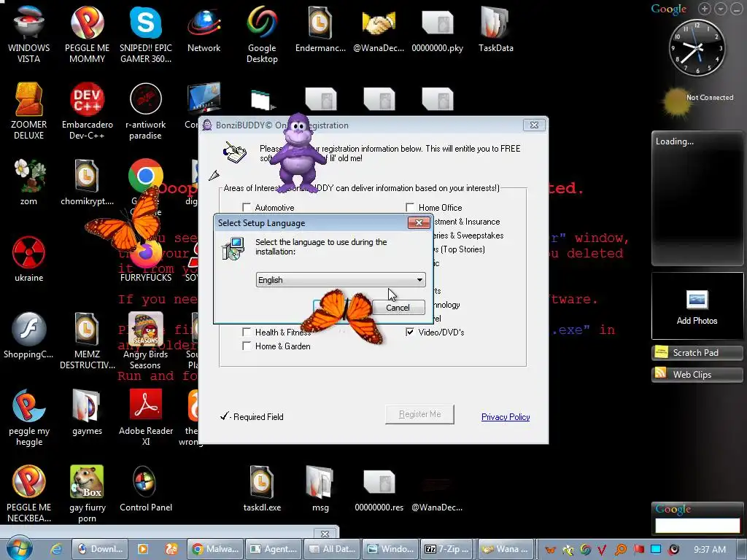Screen dimensions: 747x560
Task: Open the media player quick launch icon
Action: (x=142, y=549)
